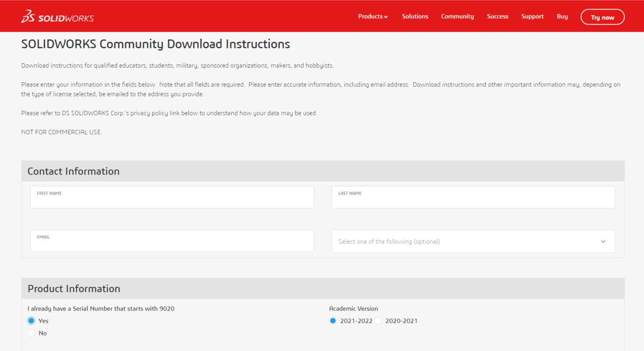This screenshot has width=644, height=351.
Task: Focus the Last Name field
Action: click(473, 197)
